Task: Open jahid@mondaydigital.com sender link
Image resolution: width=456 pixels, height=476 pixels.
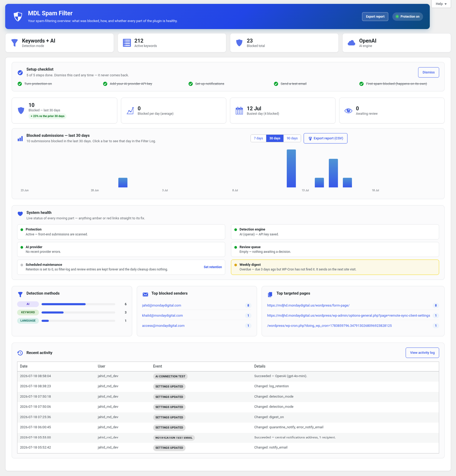Action: (162, 305)
